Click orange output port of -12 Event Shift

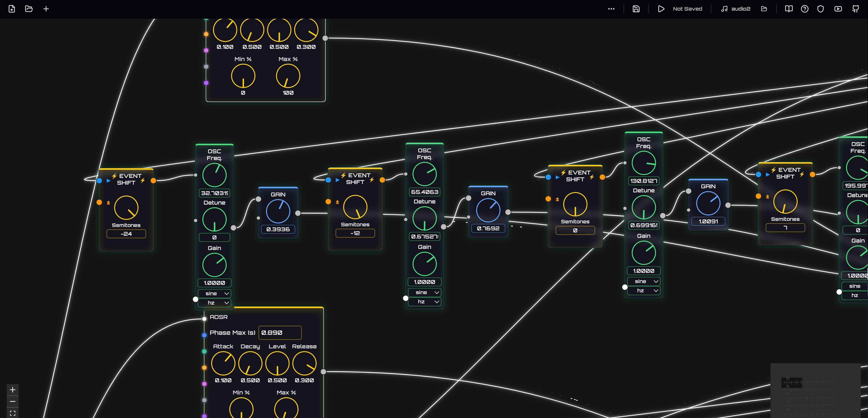tap(382, 180)
